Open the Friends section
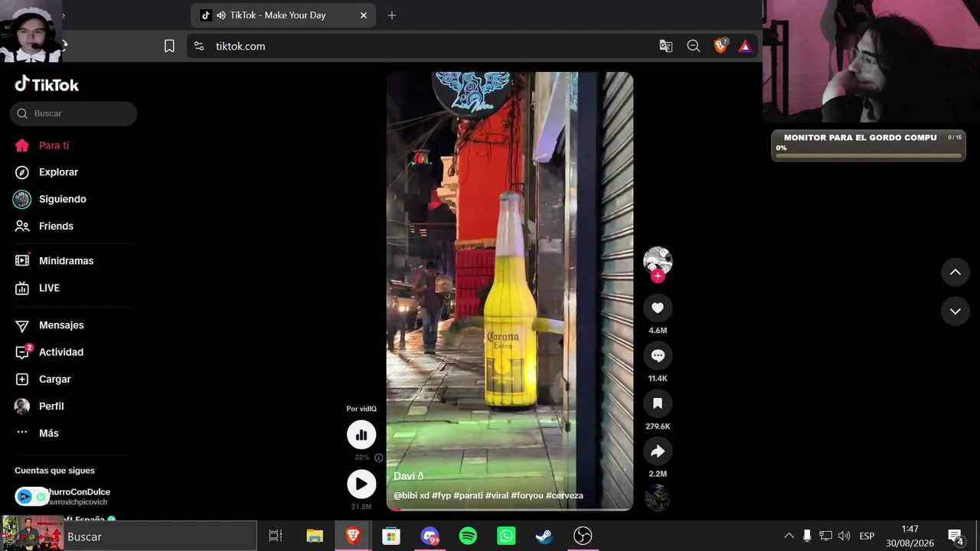980x551 pixels. click(x=44, y=227)
